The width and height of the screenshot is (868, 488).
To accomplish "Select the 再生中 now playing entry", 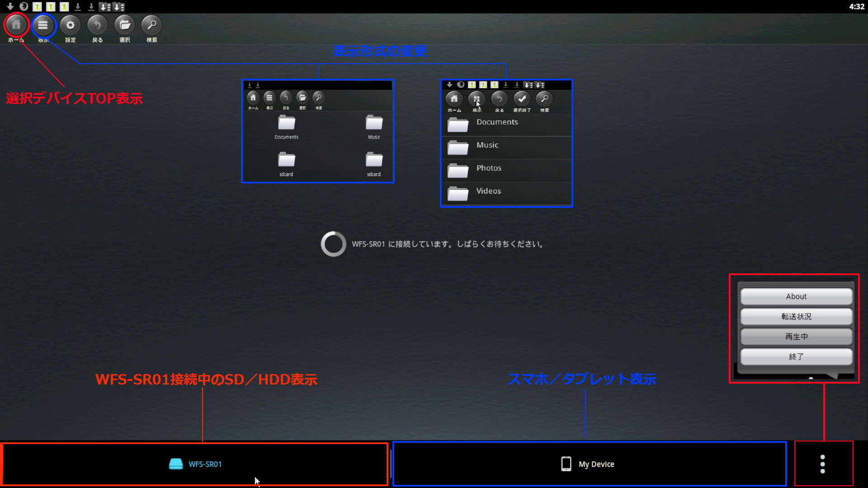I will click(796, 337).
